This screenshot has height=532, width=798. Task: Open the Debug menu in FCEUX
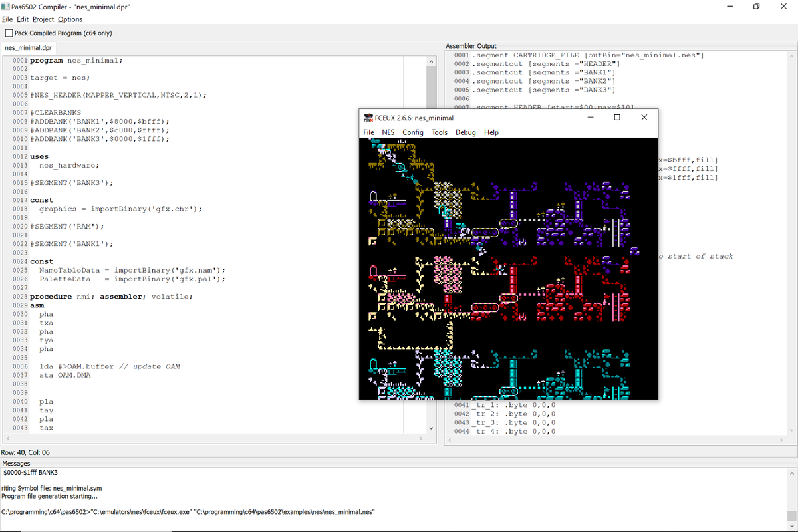tap(465, 132)
